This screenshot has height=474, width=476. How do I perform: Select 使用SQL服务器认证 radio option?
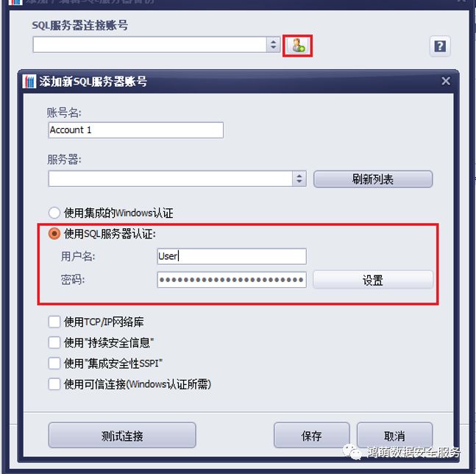coord(54,233)
